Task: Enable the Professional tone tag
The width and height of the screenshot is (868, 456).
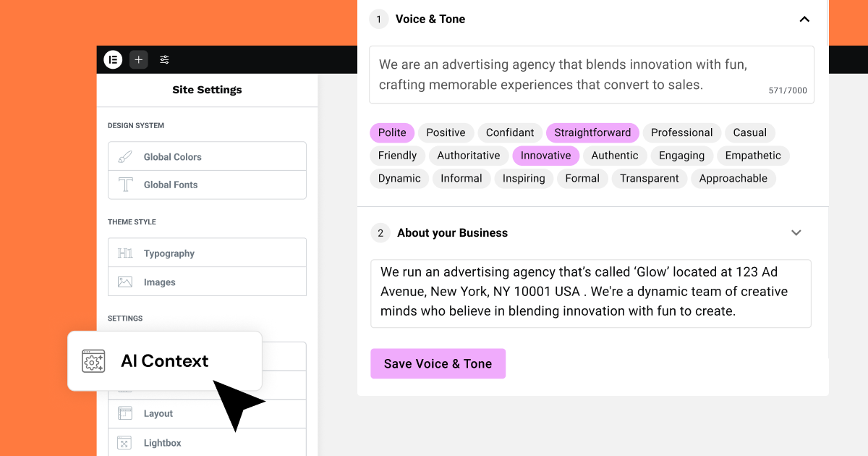Action: 682,132
